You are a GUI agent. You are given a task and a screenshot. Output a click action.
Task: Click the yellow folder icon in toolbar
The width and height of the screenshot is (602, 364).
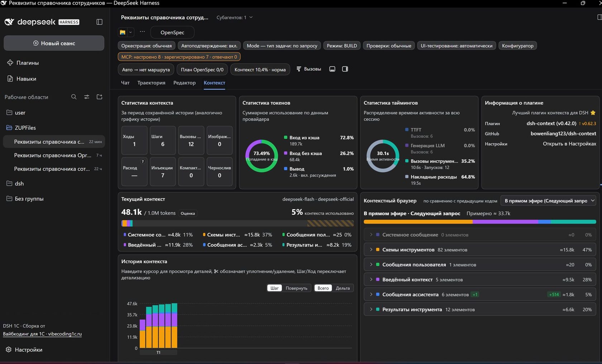coord(123,32)
